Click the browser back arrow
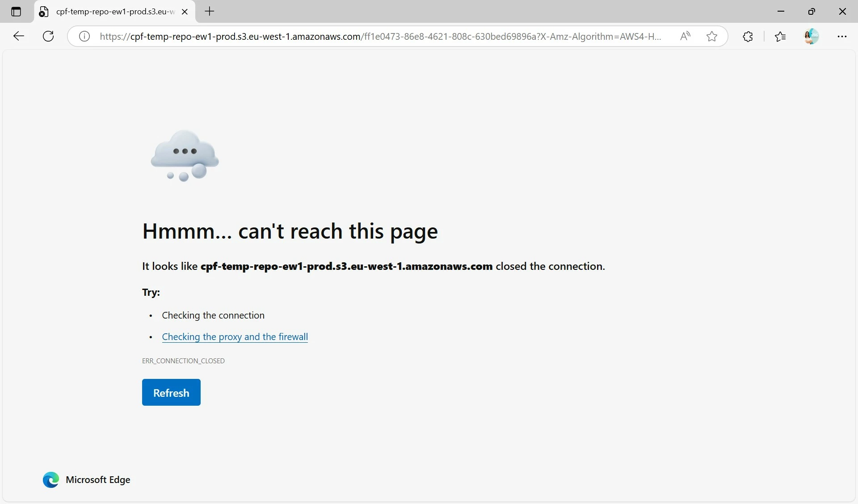Viewport: 858px width, 504px height. pyautogui.click(x=19, y=36)
